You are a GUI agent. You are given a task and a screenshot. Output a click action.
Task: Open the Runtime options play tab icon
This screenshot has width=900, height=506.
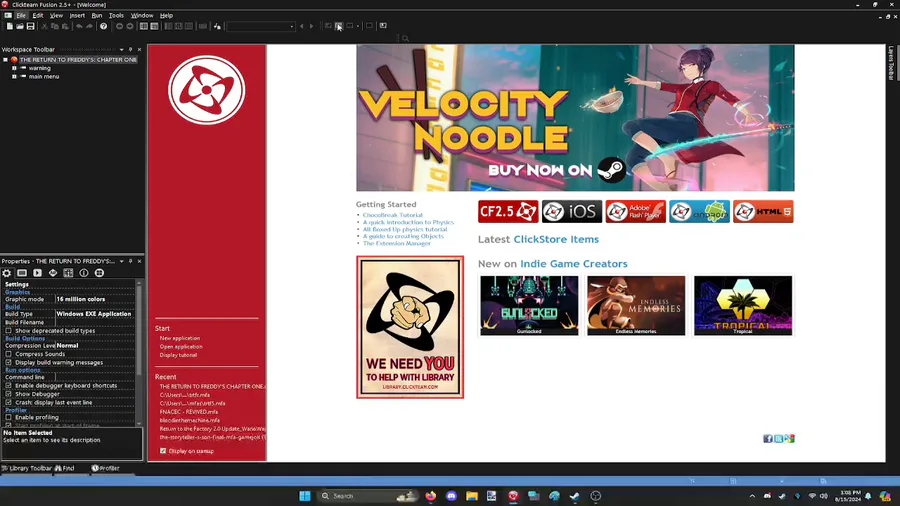pyautogui.click(x=37, y=273)
